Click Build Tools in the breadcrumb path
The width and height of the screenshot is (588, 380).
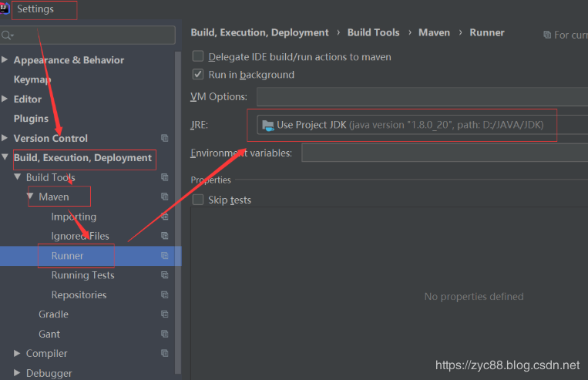coord(373,32)
